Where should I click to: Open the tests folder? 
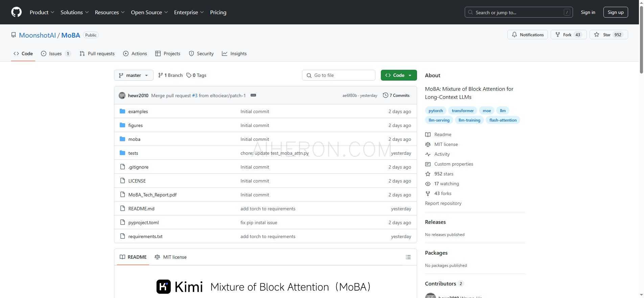click(133, 153)
